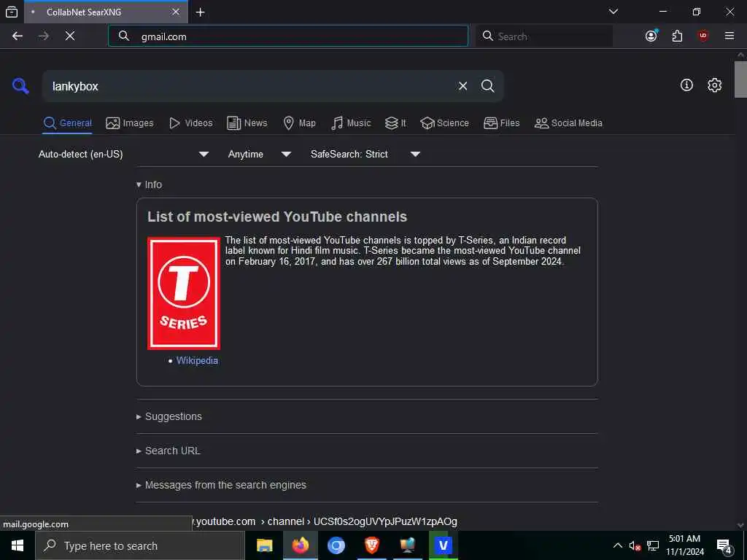Open the SafeSearch: Strict dropdown
747x560 pixels.
(x=365, y=155)
